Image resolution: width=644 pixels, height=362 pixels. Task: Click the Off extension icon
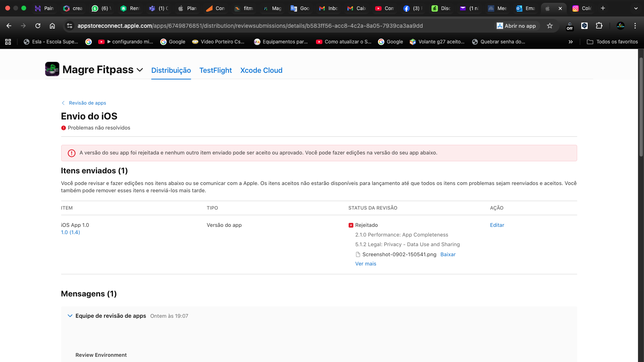(x=570, y=26)
